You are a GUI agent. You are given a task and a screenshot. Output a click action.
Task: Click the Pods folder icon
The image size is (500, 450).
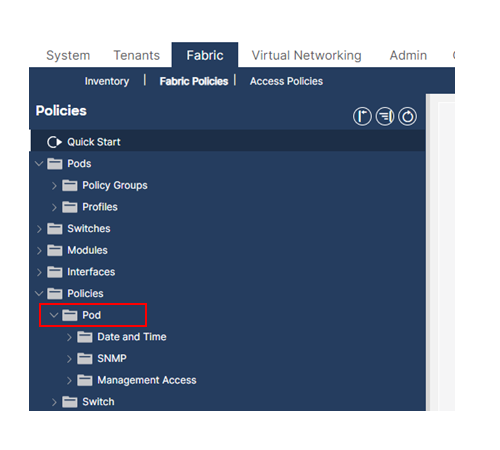click(x=55, y=164)
